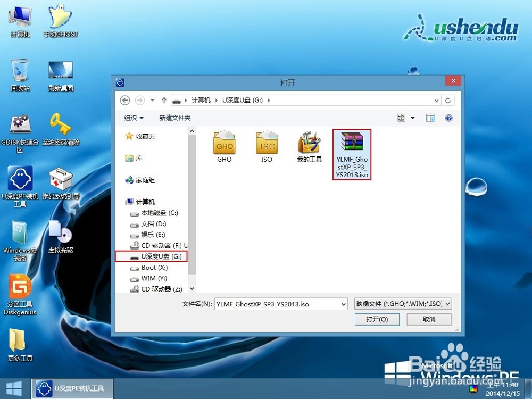Click U深度U盘 (G:) in the breadcrumb
532x399 pixels.
242,100
